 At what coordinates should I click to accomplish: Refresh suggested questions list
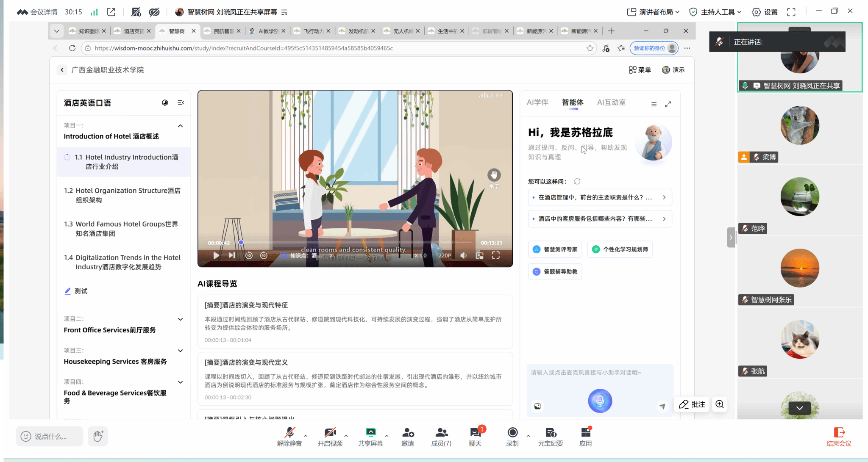click(577, 182)
